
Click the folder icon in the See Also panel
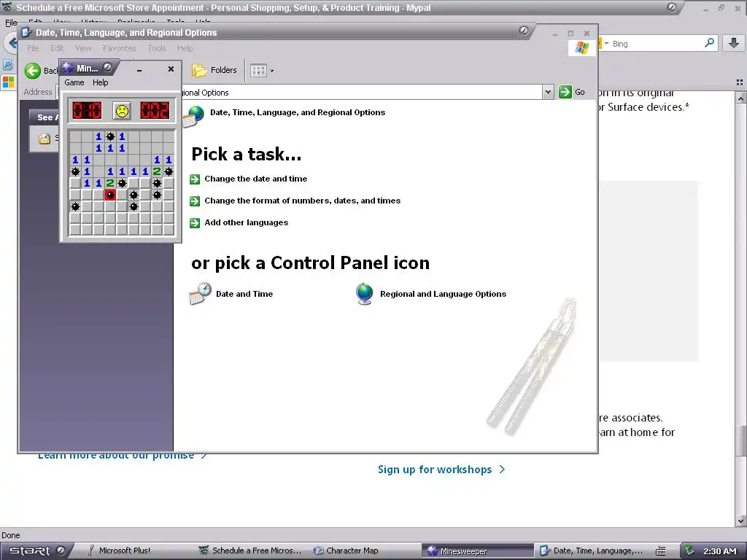coord(44,139)
